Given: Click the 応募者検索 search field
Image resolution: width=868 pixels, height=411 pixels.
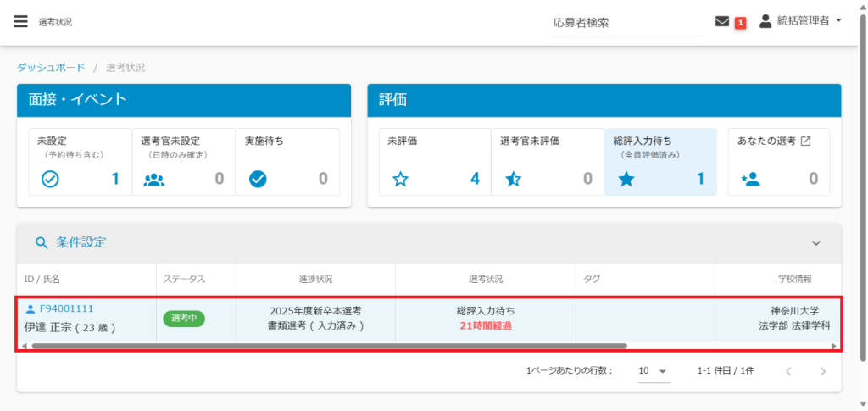Looking at the screenshot, I should (x=626, y=23).
